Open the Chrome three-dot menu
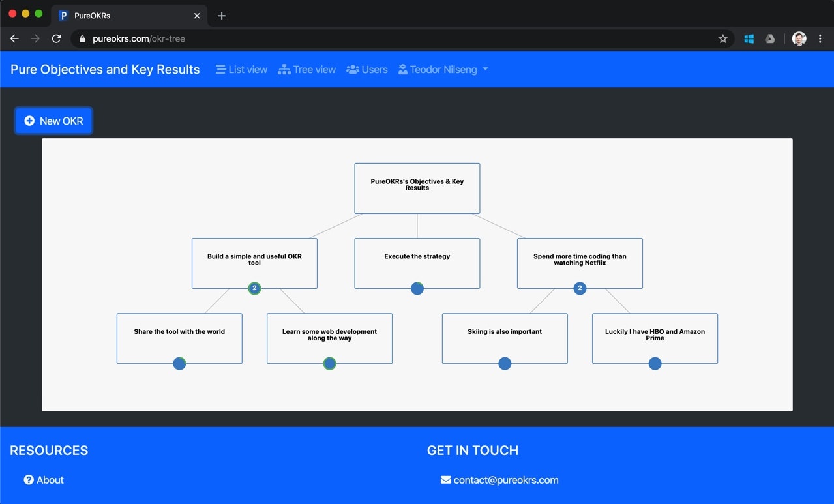This screenshot has height=504, width=834. 820,38
